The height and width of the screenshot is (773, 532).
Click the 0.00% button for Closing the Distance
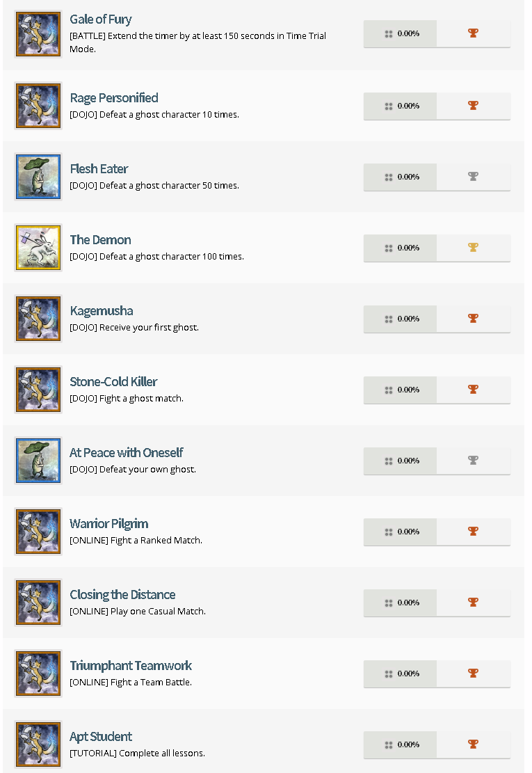coord(399,603)
